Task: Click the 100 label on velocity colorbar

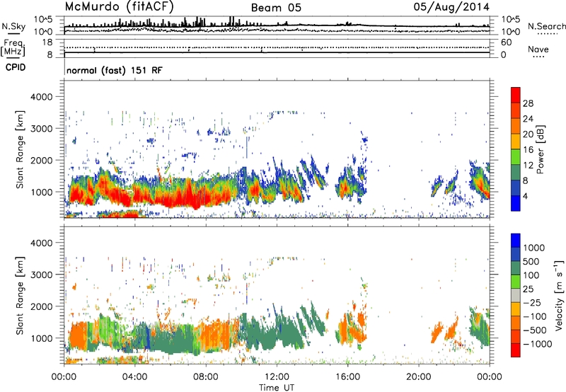Action: 531,275
